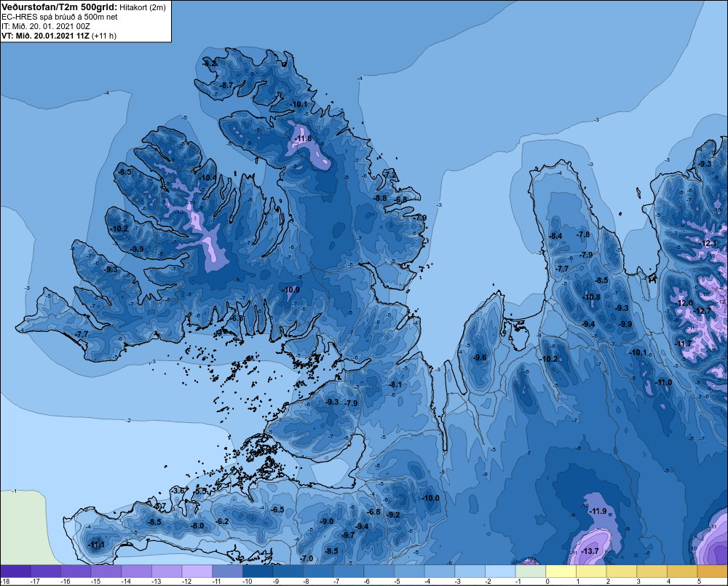
Task: Click the -18 value on the legend scale
Action: coord(5,582)
